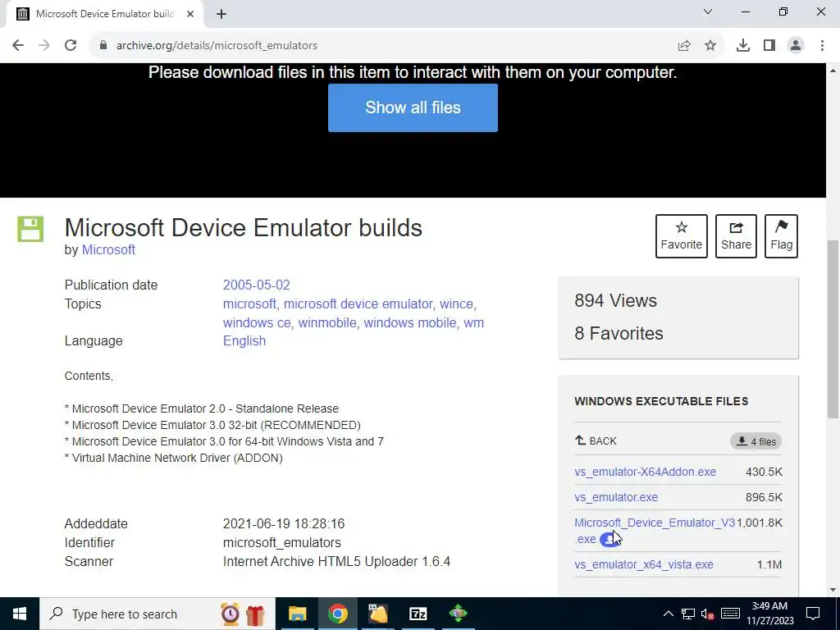
Task: Click BACK in executable files list
Action: click(x=596, y=441)
